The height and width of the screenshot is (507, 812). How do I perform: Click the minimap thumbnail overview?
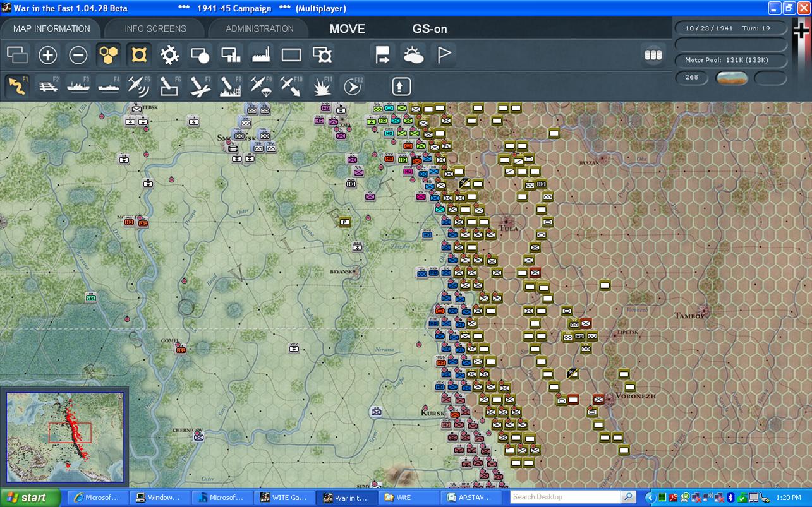tap(64, 438)
